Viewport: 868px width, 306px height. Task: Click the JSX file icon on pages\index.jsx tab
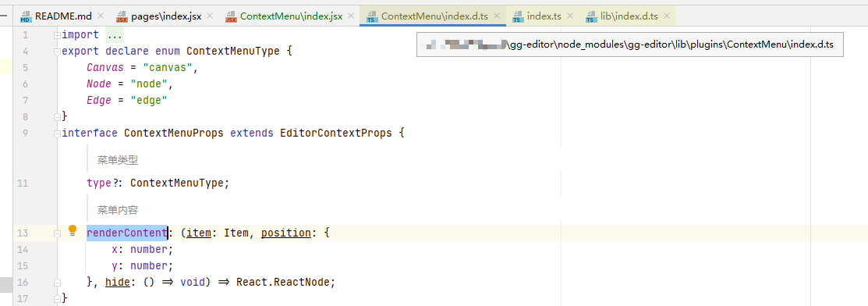122,16
